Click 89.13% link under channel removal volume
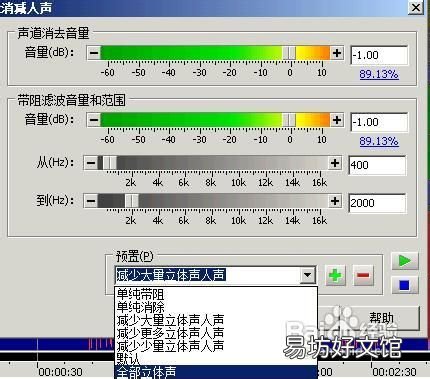This screenshot has height=379, width=430. pos(379,74)
